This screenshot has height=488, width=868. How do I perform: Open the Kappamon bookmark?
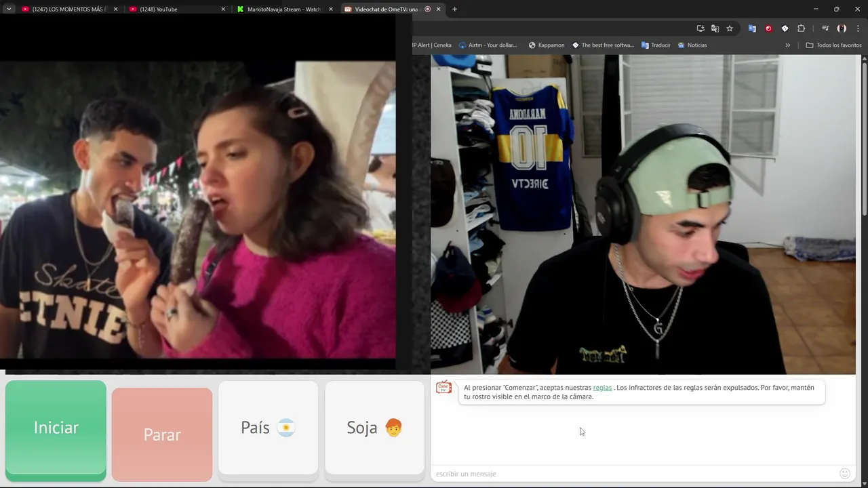click(x=546, y=45)
